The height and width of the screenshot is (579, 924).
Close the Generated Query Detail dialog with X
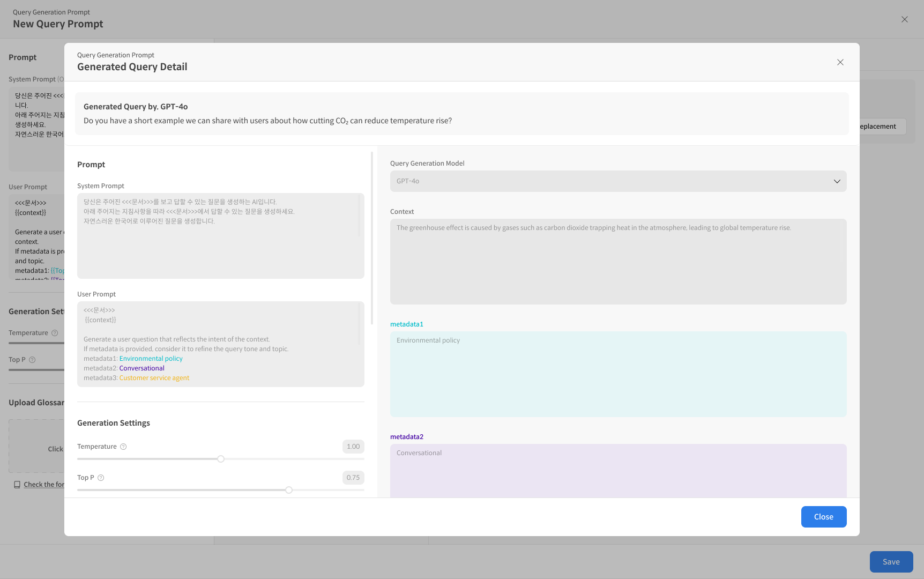point(840,62)
